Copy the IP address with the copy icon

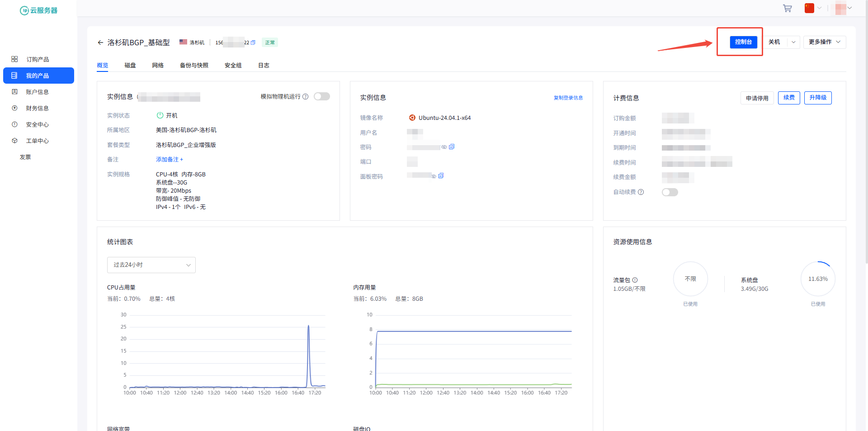click(x=253, y=43)
